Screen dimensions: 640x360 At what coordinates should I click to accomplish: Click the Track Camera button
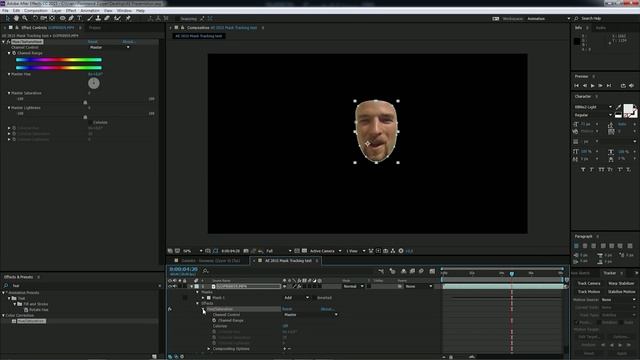pyautogui.click(x=589, y=283)
